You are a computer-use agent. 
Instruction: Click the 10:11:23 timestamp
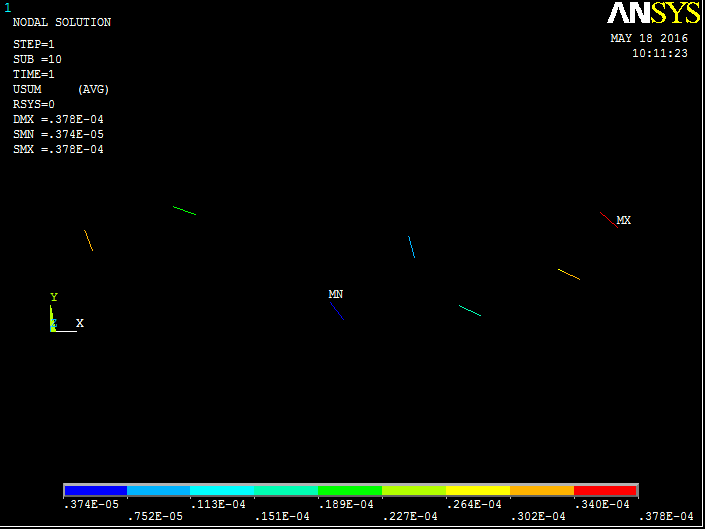[x=660, y=53]
